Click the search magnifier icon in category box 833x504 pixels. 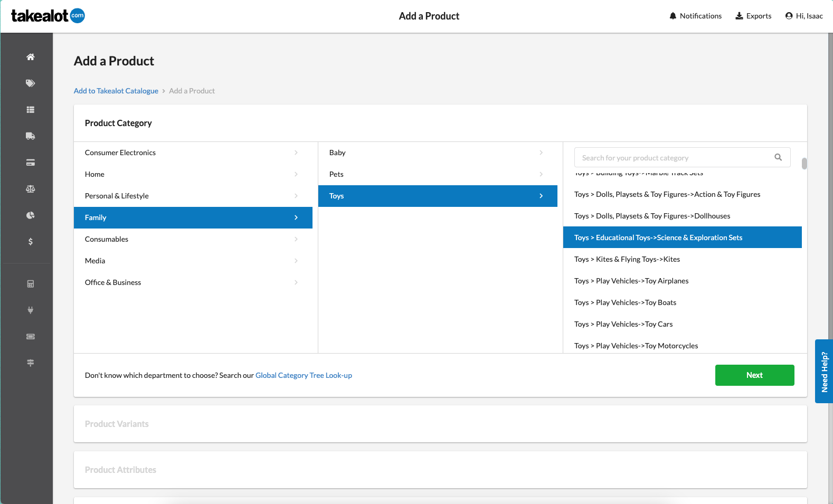pyautogui.click(x=778, y=157)
